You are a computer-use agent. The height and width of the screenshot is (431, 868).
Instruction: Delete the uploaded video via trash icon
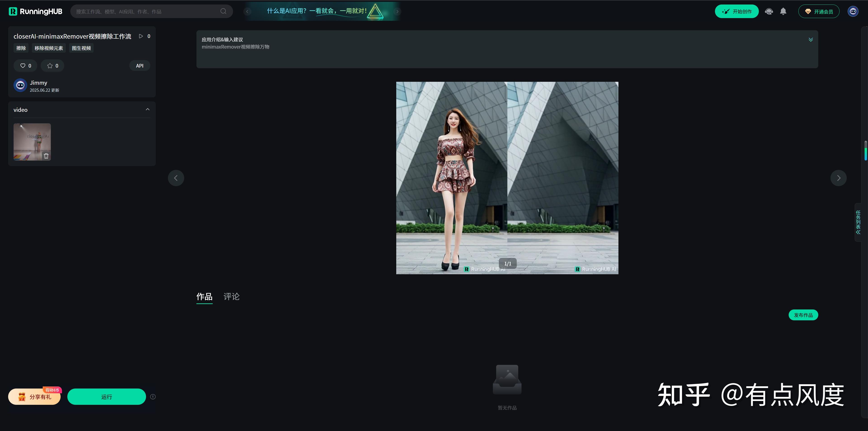(46, 156)
